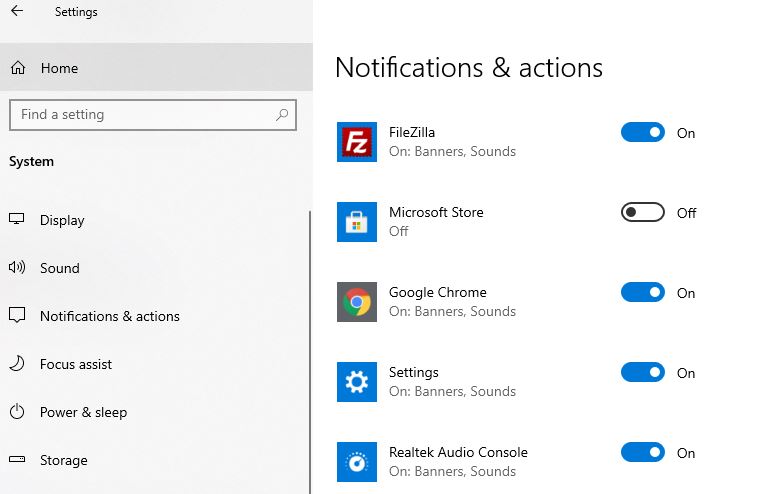780x494 pixels.
Task: Click the back arrow in Settings
Action: tap(17, 11)
